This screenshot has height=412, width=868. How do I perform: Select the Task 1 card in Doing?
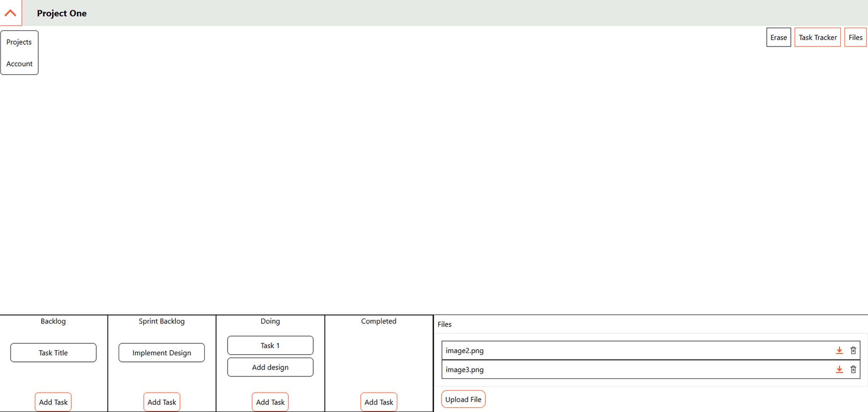coord(270,345)
